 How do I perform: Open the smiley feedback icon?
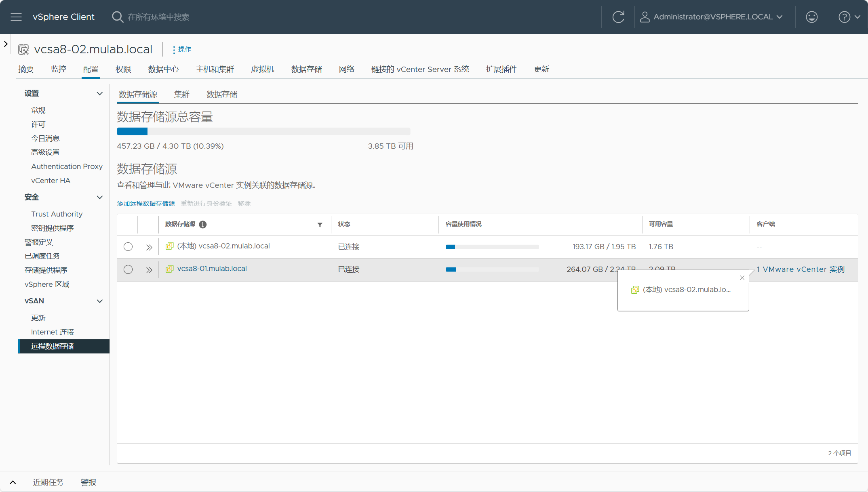[x=811, y=17]
